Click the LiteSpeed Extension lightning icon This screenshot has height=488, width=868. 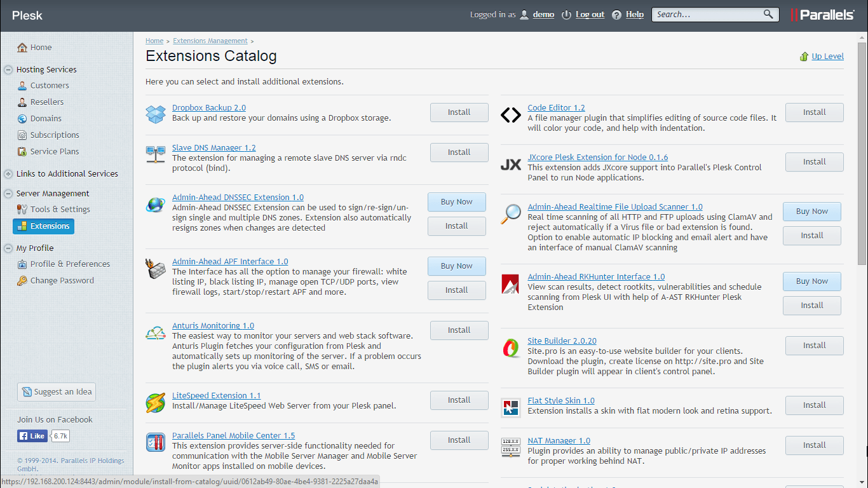pos(156,402)
